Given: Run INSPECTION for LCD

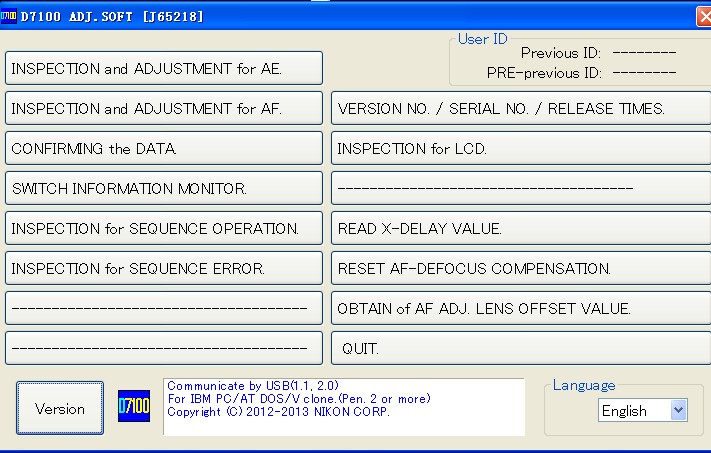Looking at the screenshot, I should tap(521, 148).
